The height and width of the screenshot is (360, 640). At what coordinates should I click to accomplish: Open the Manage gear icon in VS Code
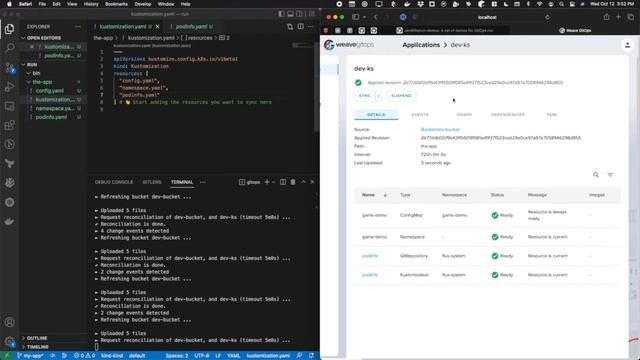click(x=9, y=341)
